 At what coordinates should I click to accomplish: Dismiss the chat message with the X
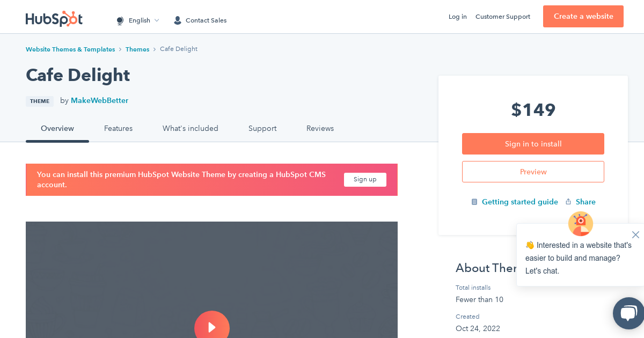pos(635,234)
